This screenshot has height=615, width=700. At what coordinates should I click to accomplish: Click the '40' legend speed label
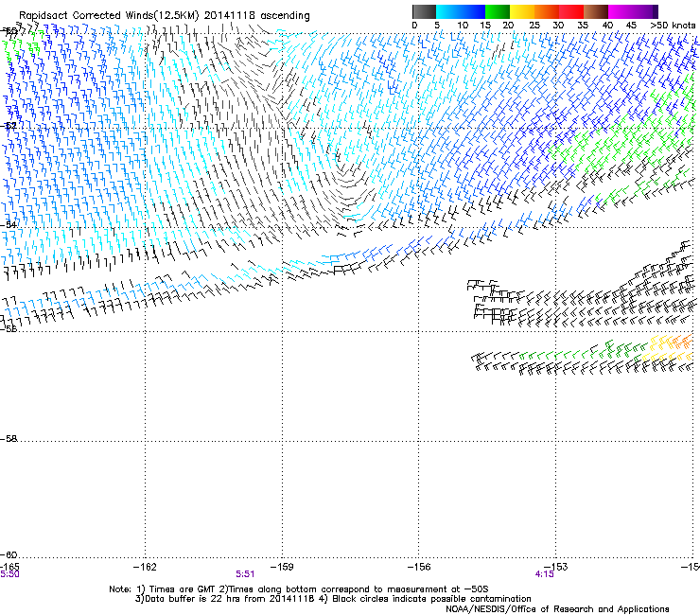607,26
